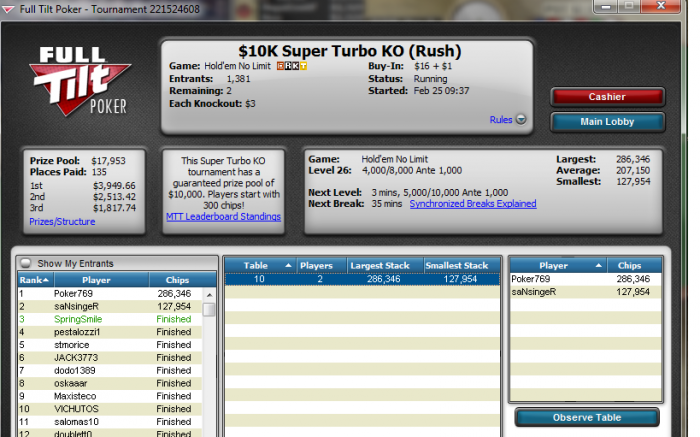The height and width of the screenshot is (437, 700).
Task: Click the Knockout 'K' game type icon
Action: click(296, 66)
